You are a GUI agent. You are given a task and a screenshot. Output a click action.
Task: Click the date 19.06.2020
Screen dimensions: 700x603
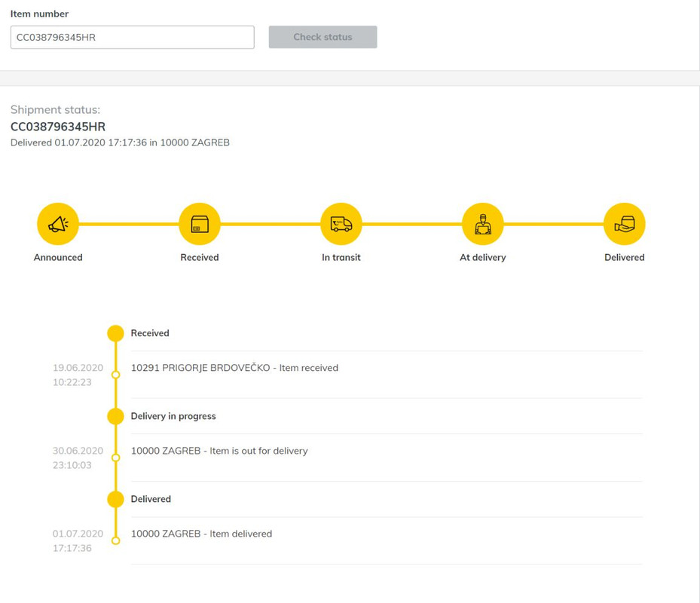click(78, 368)
